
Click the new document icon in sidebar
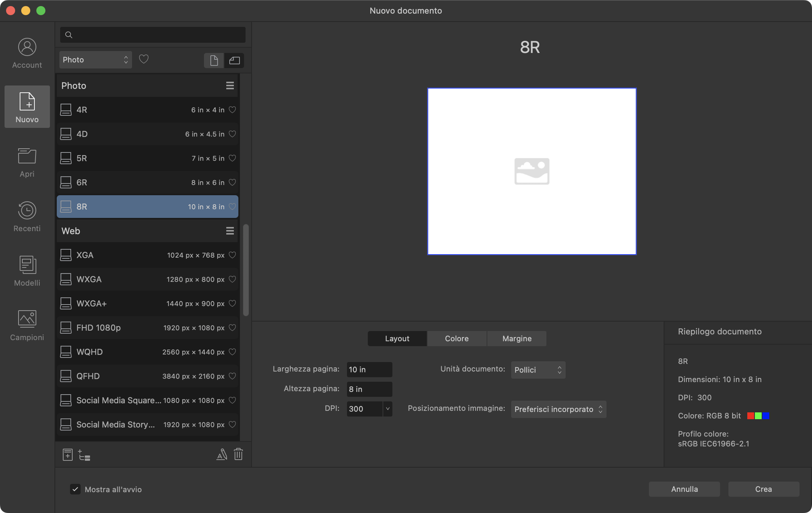click(x=26, y=106)
